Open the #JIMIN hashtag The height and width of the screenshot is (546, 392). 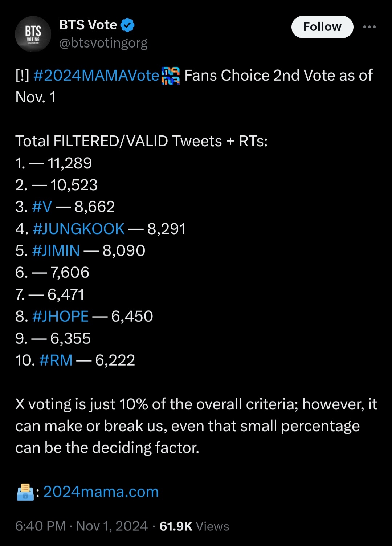click(x=56, y=250)
